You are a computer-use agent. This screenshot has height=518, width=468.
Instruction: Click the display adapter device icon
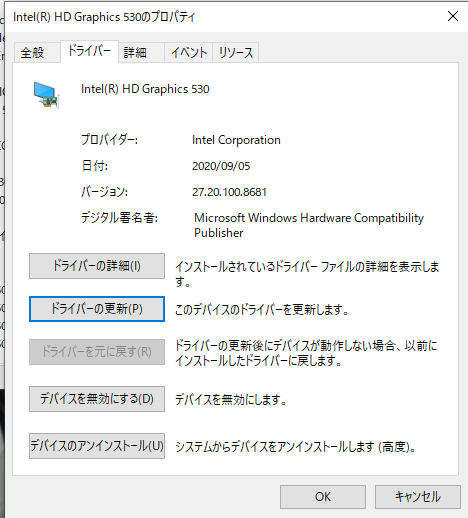click(46, 95)
